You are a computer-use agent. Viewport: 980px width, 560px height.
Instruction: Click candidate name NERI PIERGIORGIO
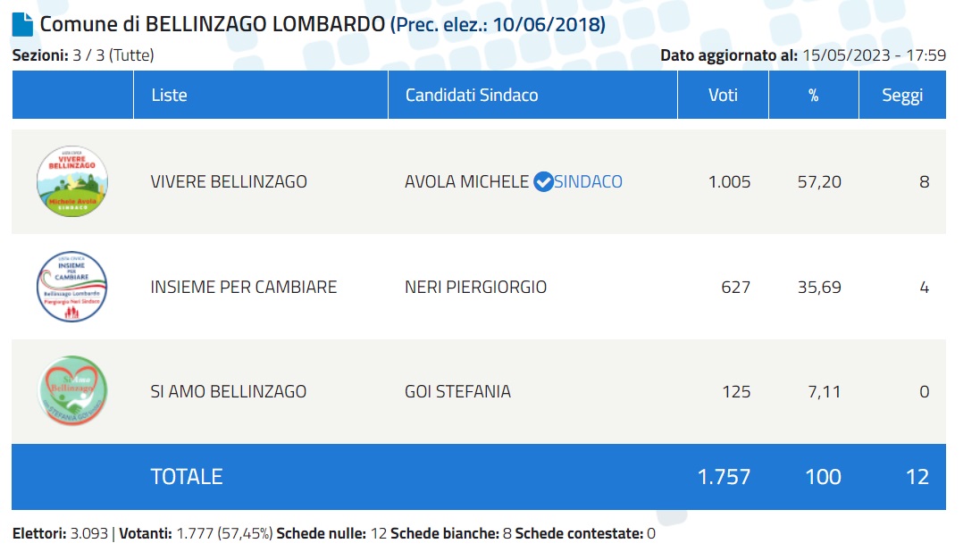(475, 288)
